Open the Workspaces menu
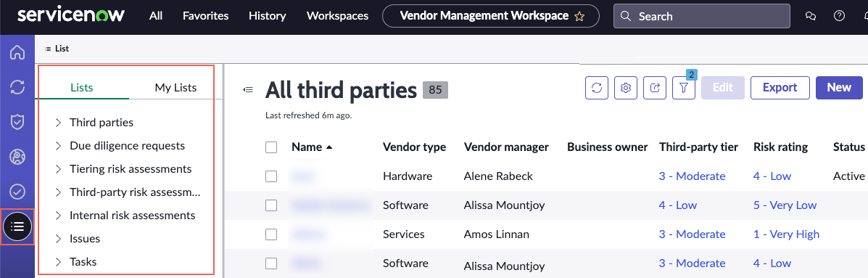 [338, 16]
